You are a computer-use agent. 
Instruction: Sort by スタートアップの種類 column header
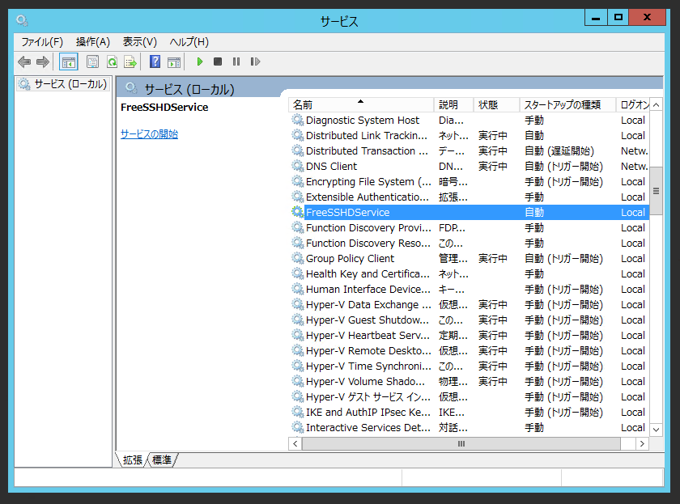pyautogui.click(x=567, y=105)
